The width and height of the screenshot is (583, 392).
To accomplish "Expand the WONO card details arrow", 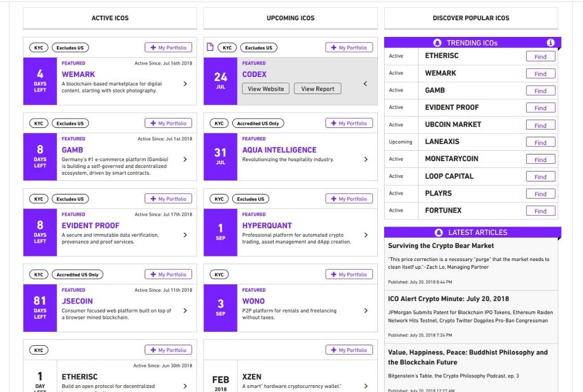I will 366,311.
